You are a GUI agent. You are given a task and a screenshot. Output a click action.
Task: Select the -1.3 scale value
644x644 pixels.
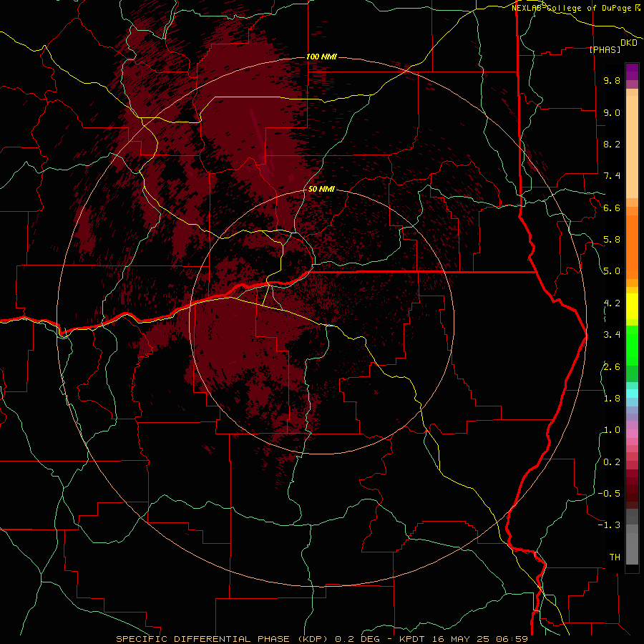click(x=609, y=525)
